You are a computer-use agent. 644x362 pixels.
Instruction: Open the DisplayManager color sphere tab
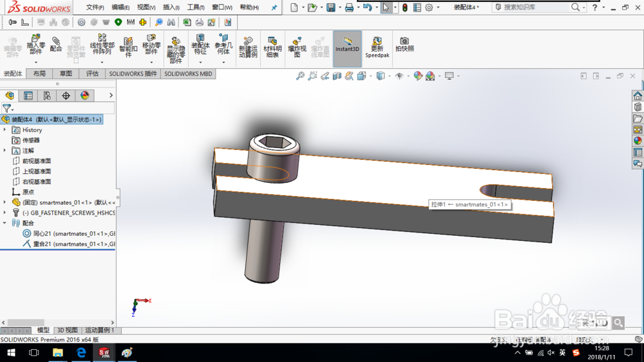(x=84, y=96)
